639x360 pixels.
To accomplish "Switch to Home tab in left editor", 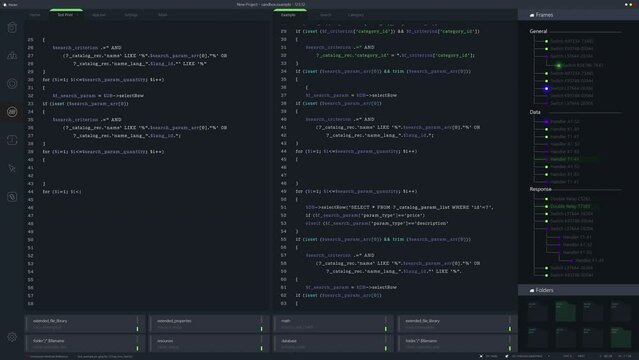I will [x=35, y=15].
